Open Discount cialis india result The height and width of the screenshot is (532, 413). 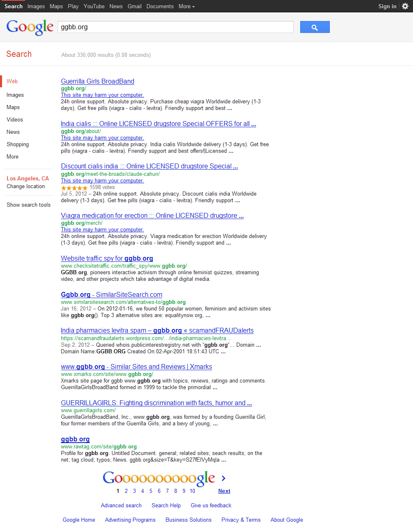pos(149,166)
